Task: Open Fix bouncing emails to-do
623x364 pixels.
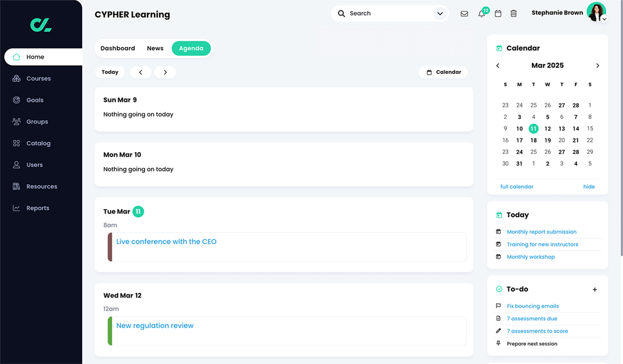Action: (x=532, y=306)
